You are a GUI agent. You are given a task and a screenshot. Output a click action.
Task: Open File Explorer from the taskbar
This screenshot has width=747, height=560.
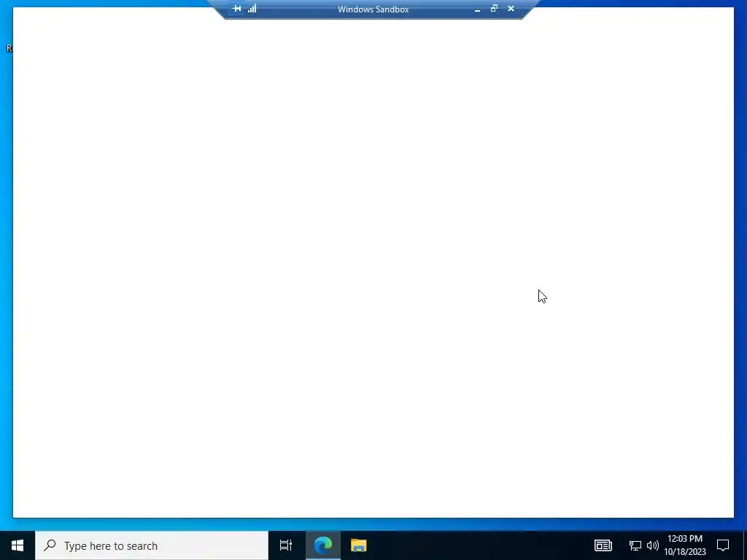tap(358, 545)
